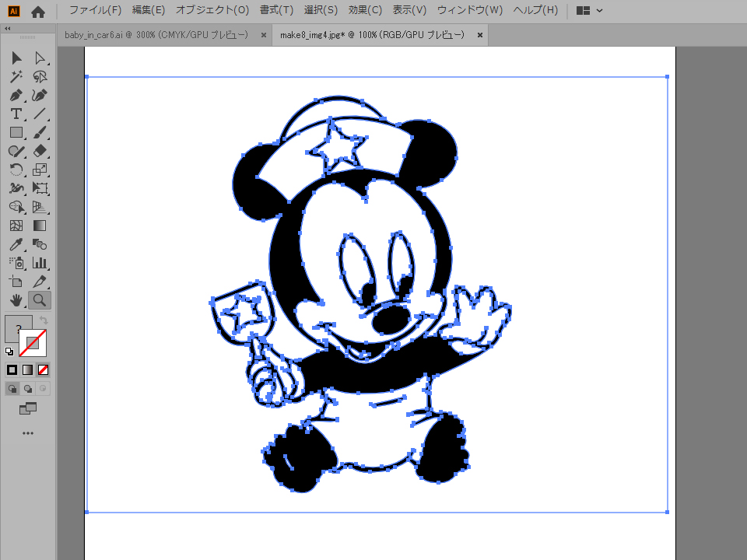Select the Zoom tool
Screen dimensions: 747x560
pos(40,300)
